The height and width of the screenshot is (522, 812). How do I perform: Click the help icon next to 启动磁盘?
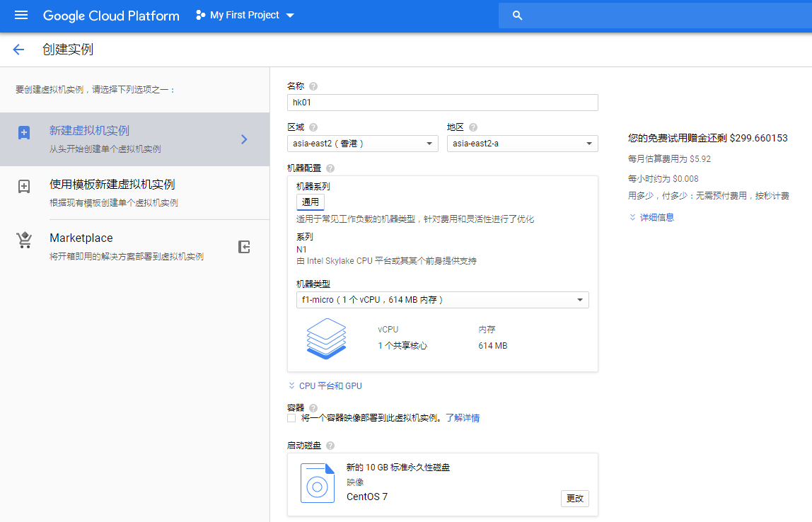[x=330, y=446]
